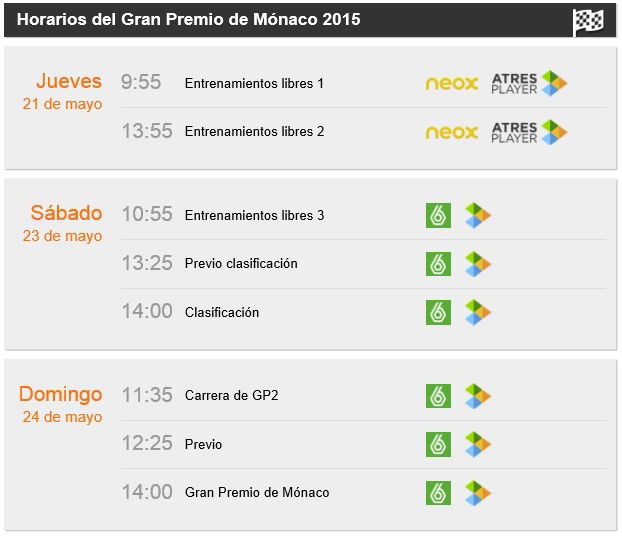The width and height of the screenshot is (622, 536).
Task: Click the Domingo day heading
Action: (x=61, y=394)
